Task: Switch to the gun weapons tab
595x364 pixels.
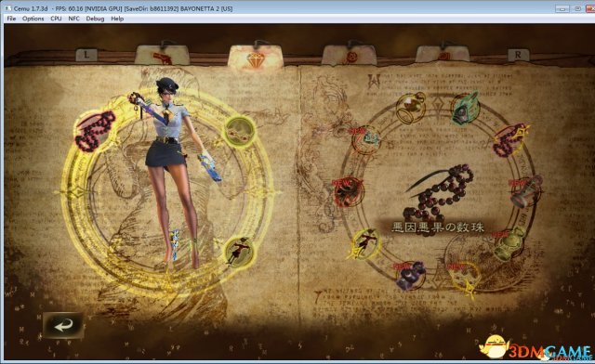Action: tap(162, 55)
